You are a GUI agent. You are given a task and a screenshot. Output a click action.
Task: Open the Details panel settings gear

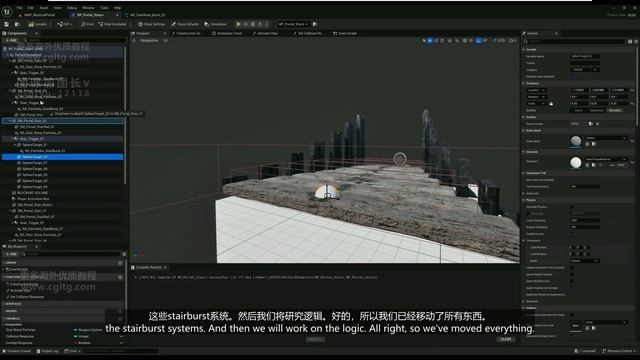636,41
